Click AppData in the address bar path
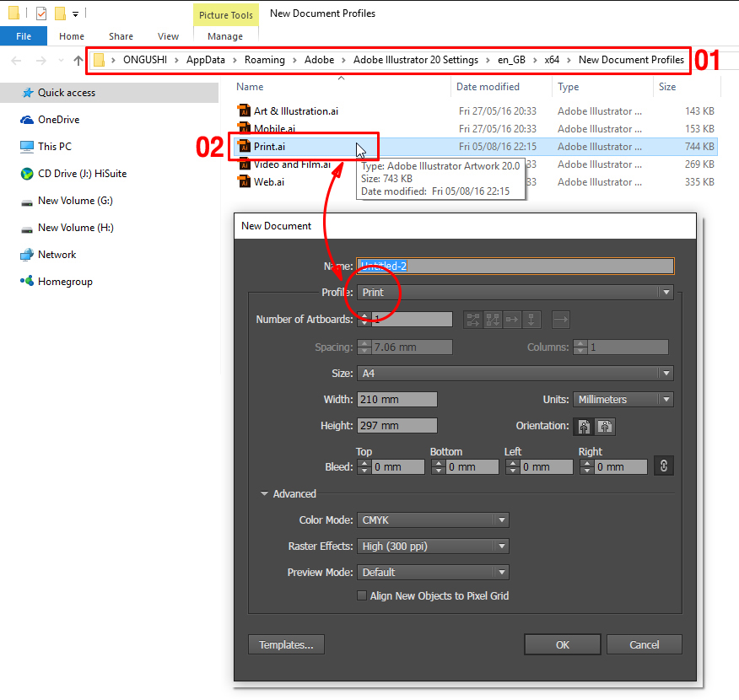 pyautogui.click(x=206, y=60)
